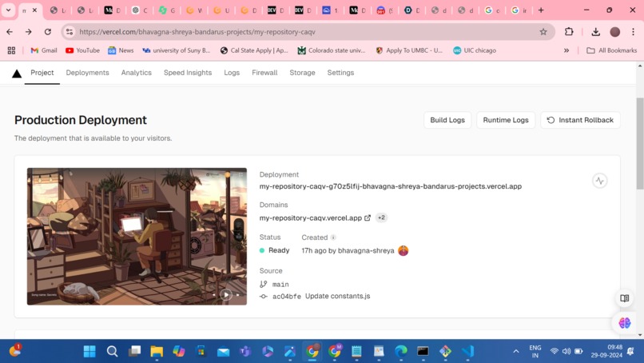Screen dimensions: 644x363
Task: Bookmark this page with the star icon
Action: click(543, 32)
